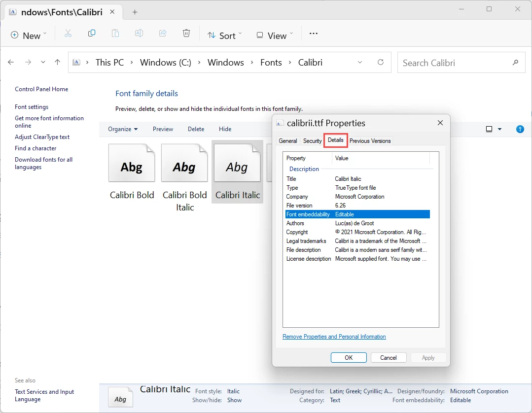Image resolution: width=532 pixels, height=413 pixels.
Task: Click Cancel in Properties dialog
Action: [x=388, y=357]
